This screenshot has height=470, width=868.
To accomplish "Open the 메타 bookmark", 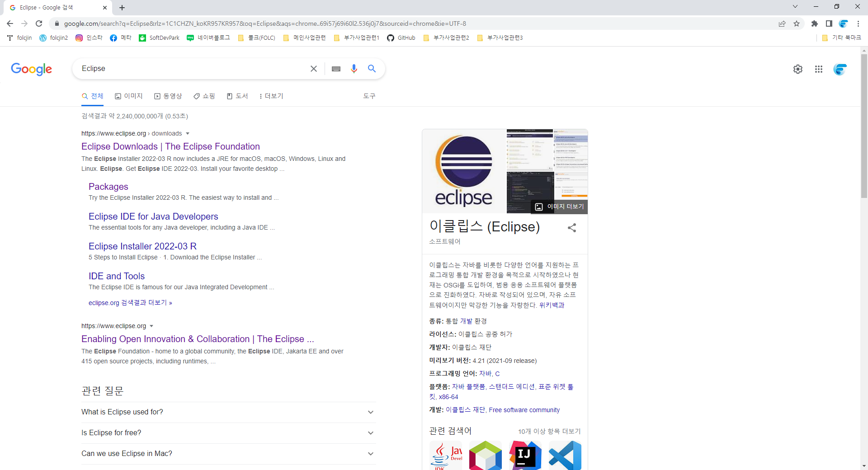I will 121,38.
